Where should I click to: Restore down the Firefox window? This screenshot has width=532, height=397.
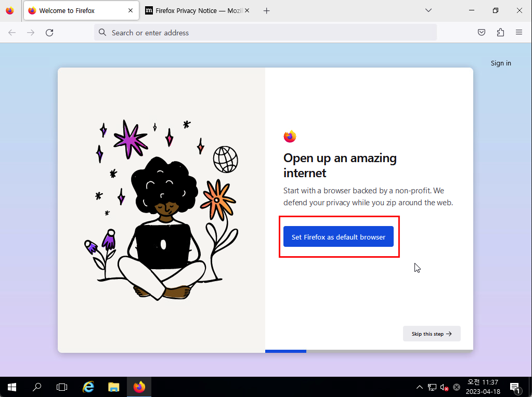496,10
